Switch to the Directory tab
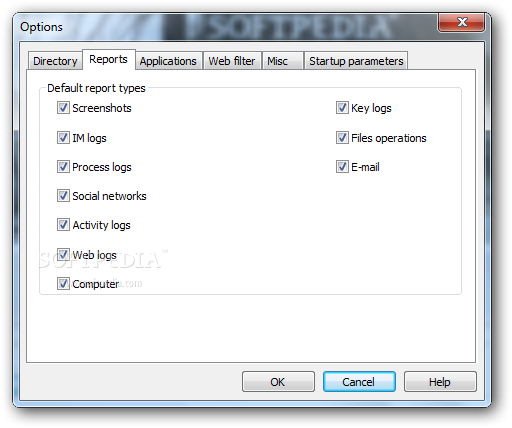512x428 pixels. tap(55, 61)
